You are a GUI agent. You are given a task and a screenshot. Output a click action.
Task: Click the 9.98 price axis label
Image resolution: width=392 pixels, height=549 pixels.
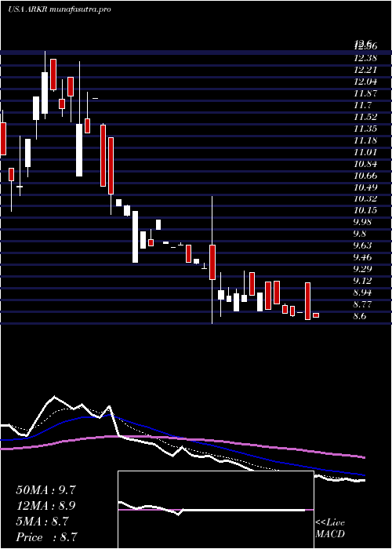(362, 222)
